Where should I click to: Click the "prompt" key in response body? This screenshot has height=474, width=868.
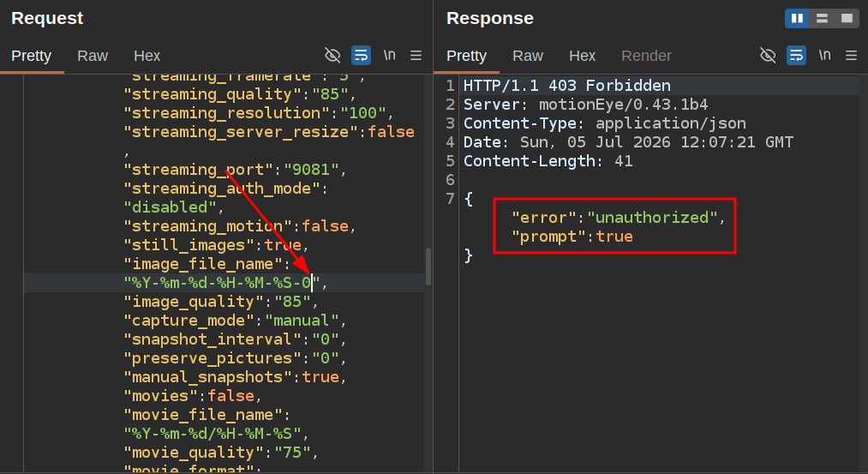coord(548,236)
